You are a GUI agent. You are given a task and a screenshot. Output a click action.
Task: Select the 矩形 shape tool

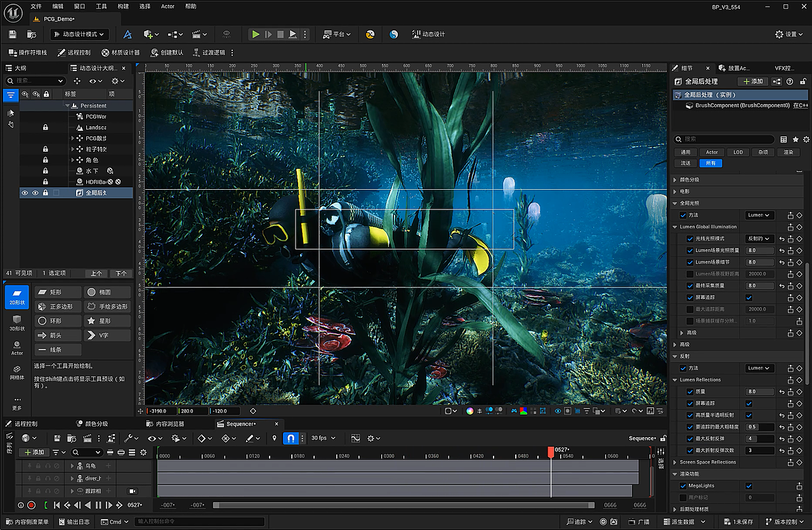tap(58, 291)
